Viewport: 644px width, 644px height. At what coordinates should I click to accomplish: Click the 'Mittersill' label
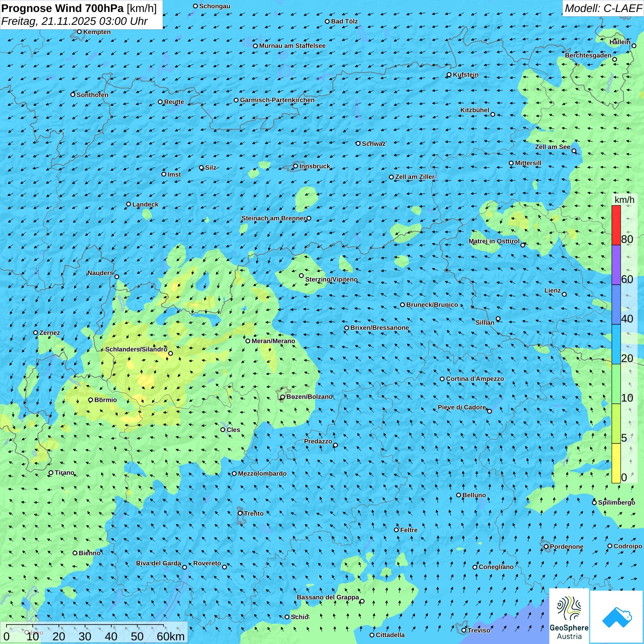[x=528, y=163]
